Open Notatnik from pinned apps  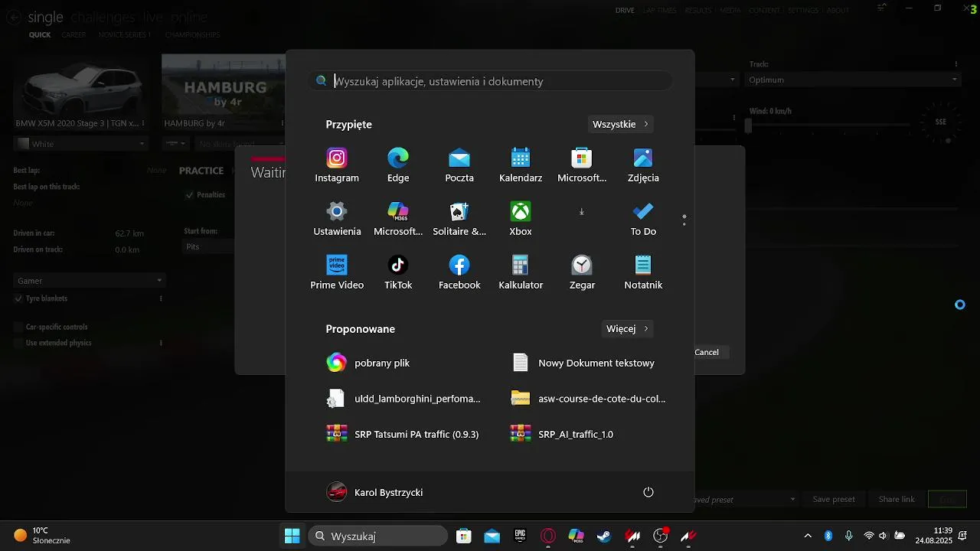click(643, 272)
